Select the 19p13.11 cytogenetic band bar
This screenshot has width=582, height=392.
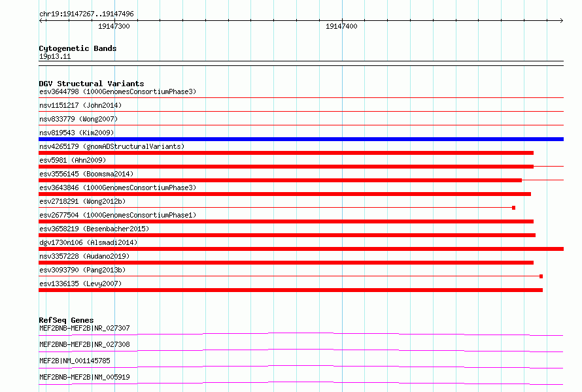click(301, 63)
